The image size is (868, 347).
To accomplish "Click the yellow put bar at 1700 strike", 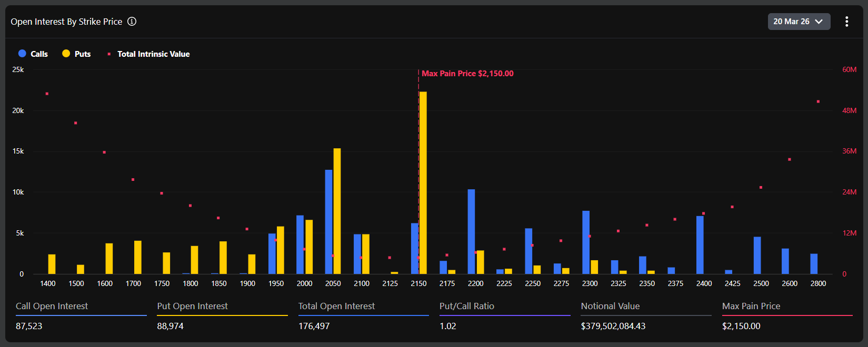I will coord(138,257).
